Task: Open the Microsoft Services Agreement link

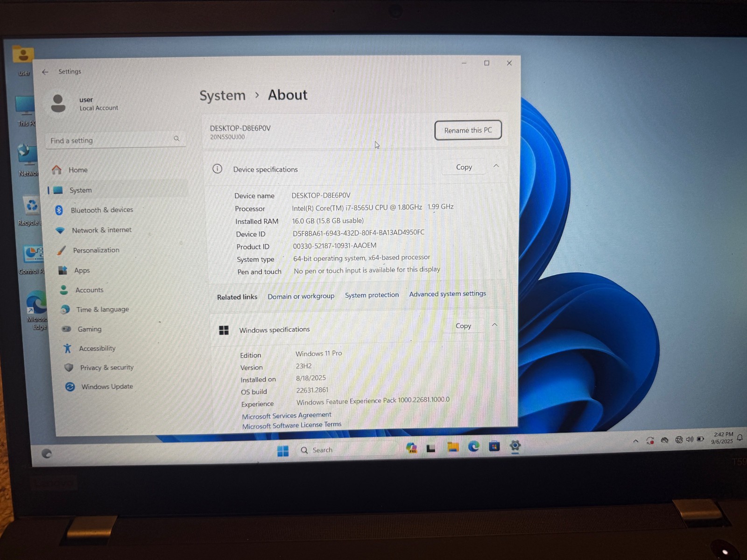Action: (287, 415)
